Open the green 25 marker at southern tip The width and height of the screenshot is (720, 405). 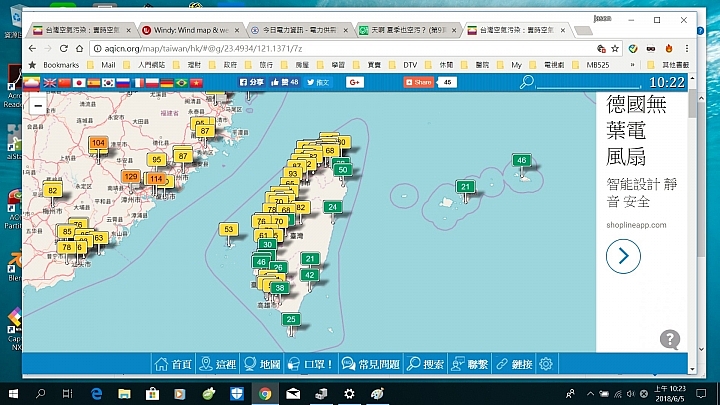(x=291, y=319)
